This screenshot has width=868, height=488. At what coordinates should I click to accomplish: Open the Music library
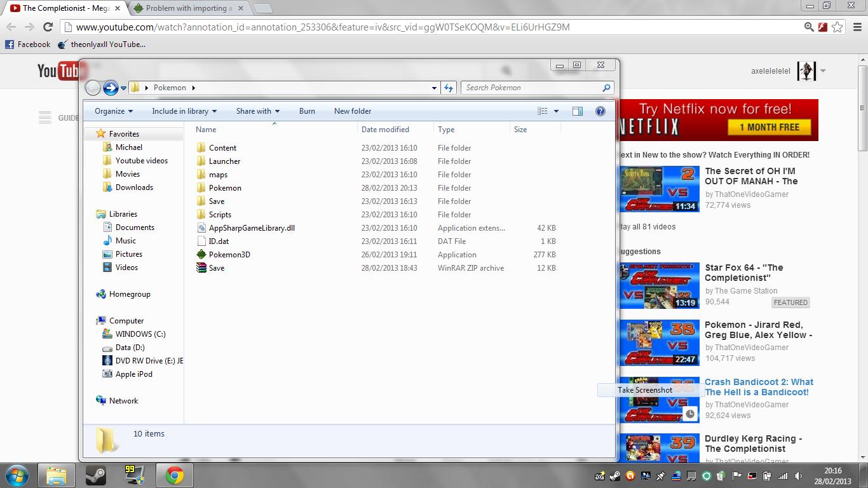126,241
